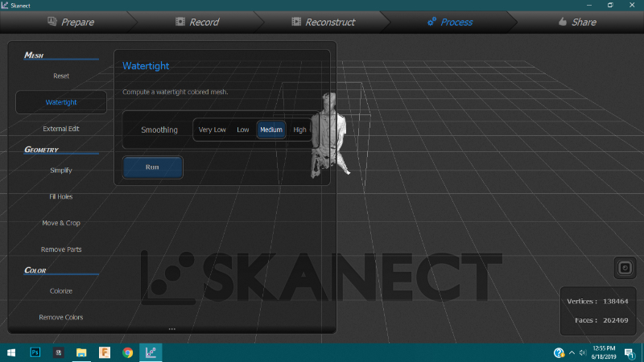
Task: Open the notification center icon
Action: point(630,352)
